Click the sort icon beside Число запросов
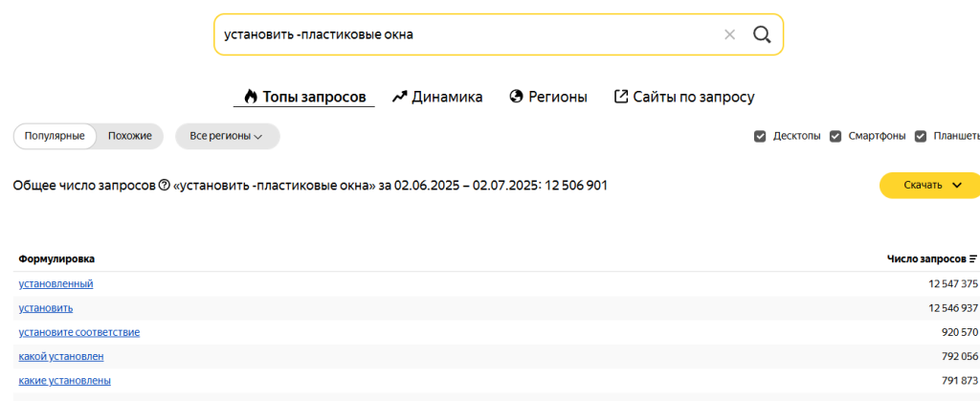The width and height of the screenshot is (980, 401). click(973, 259)
